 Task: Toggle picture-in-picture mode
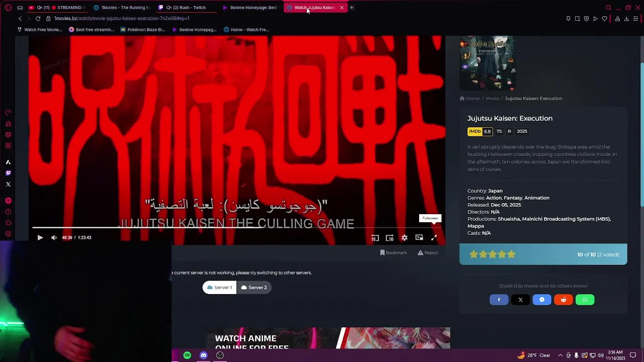419,238
